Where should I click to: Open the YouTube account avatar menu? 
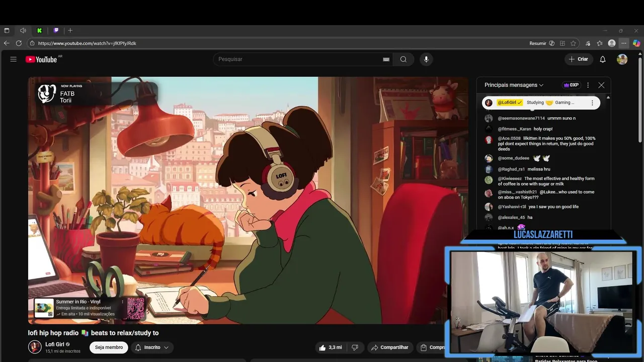622,59
